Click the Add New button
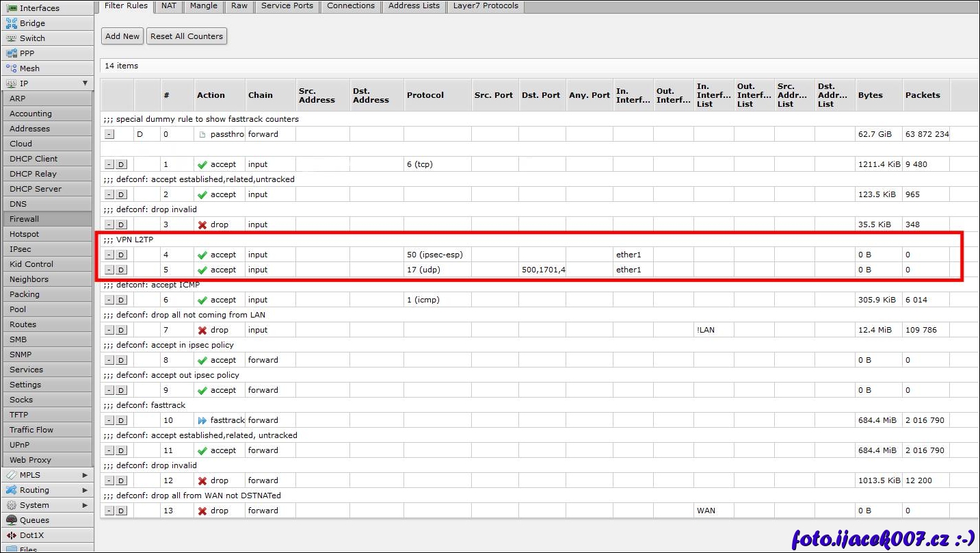The height and width of the screenshot is (553, 980). click(x=122, y=36)
